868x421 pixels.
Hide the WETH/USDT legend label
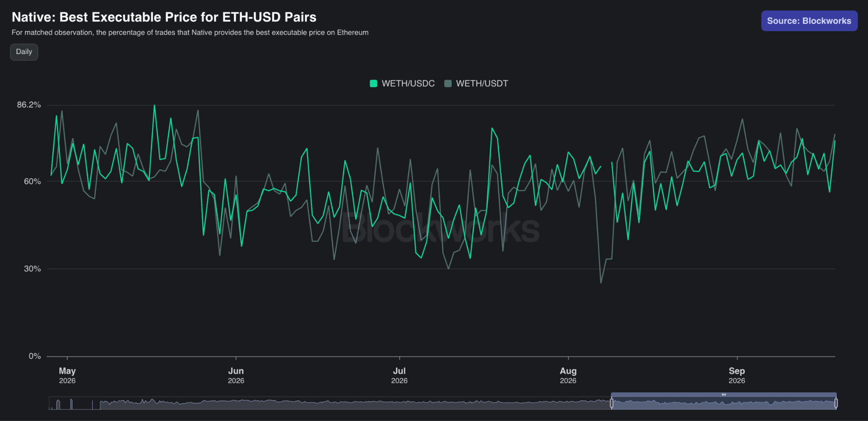[482, 83]
